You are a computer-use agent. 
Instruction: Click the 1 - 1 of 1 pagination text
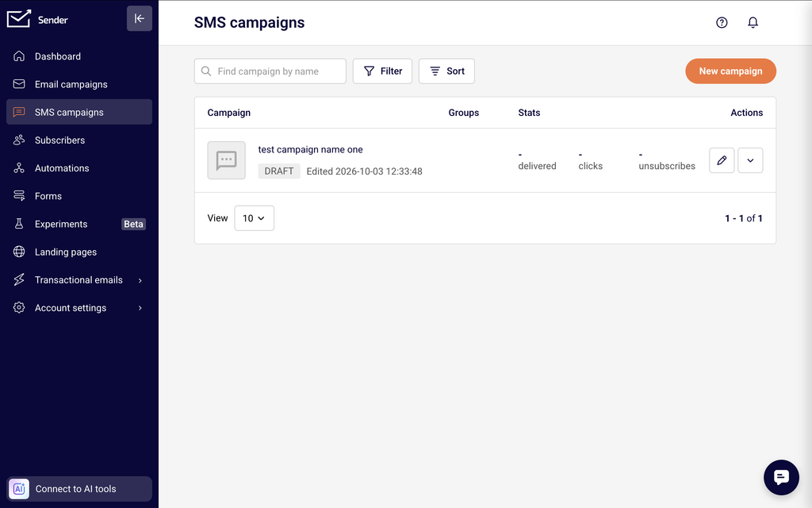click(x=744, y=218)
